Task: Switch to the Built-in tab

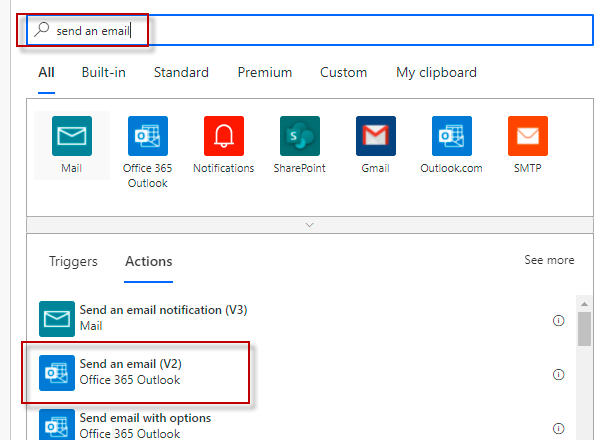Action: point(103,72)
